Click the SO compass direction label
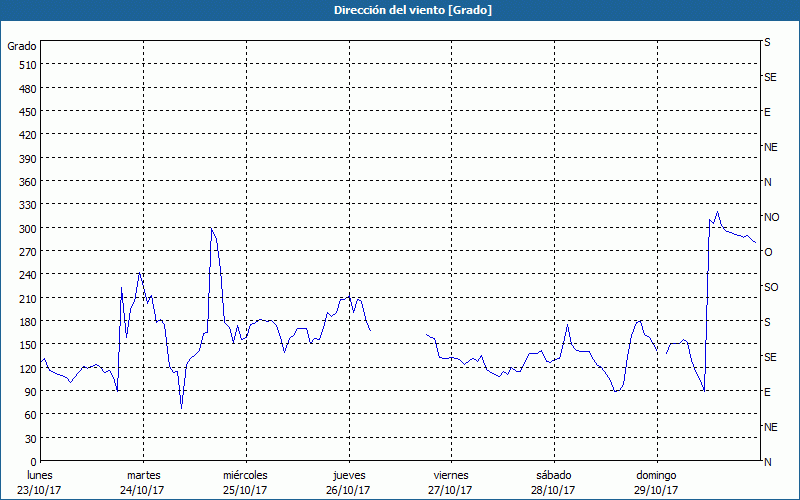Image resolution: width=800 pixels, height=500 pixels. point(771,287)
